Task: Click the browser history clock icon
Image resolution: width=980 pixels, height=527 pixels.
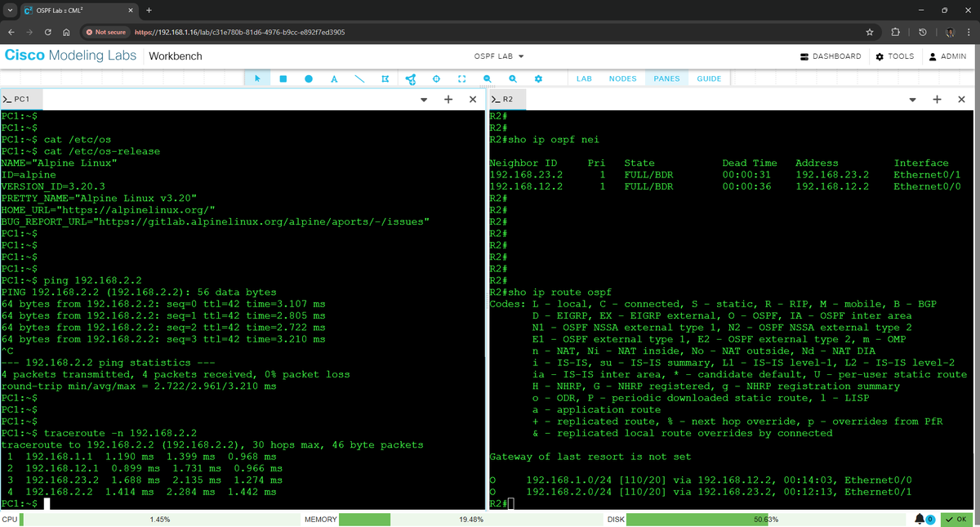Action: (922, 32)
